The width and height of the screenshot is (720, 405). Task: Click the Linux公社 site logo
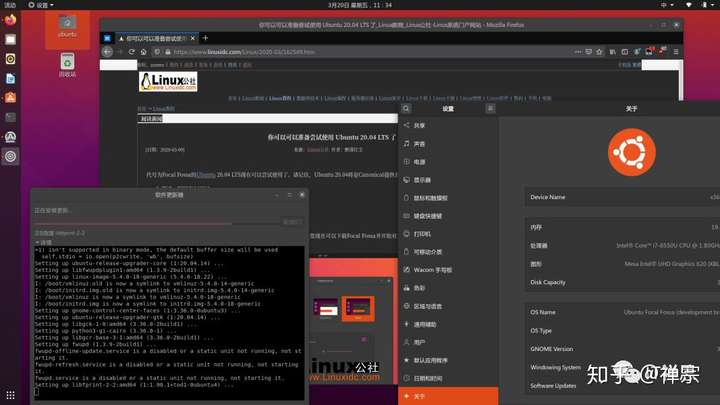168,82
